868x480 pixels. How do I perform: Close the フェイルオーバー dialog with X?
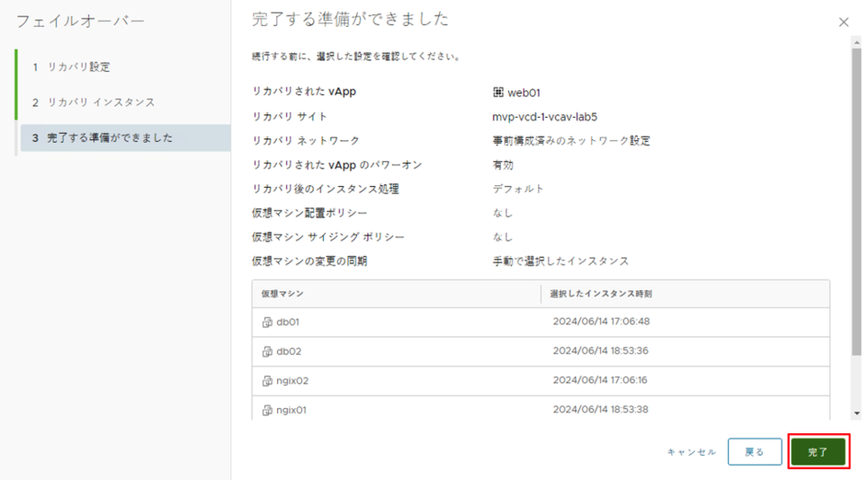click(x=843, y=22)
